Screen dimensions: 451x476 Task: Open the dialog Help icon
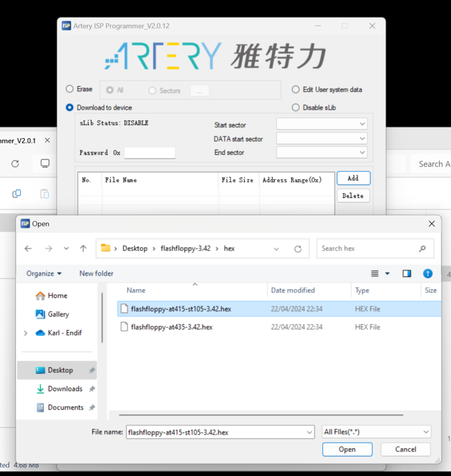coord(428,273)
